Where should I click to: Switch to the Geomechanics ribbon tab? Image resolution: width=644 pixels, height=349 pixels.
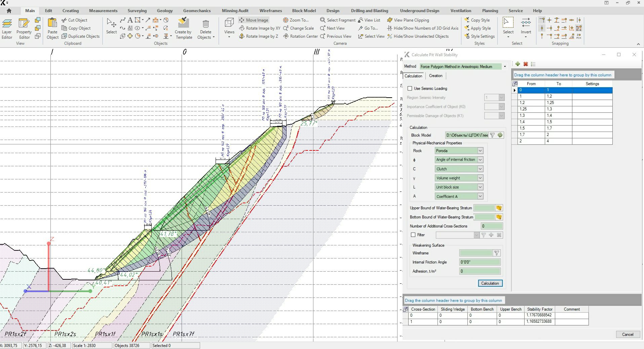(x=197, y=11)
